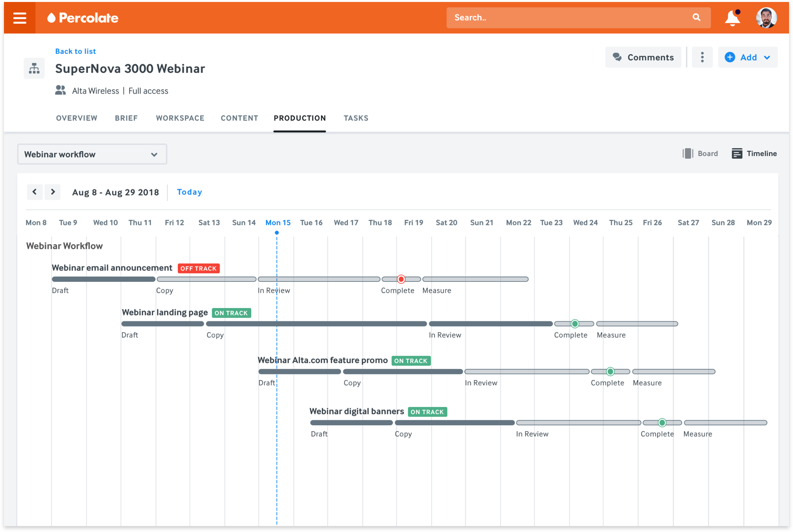
Task: Select Complete milestone on digital banners
Action: (x=662, y=423)
